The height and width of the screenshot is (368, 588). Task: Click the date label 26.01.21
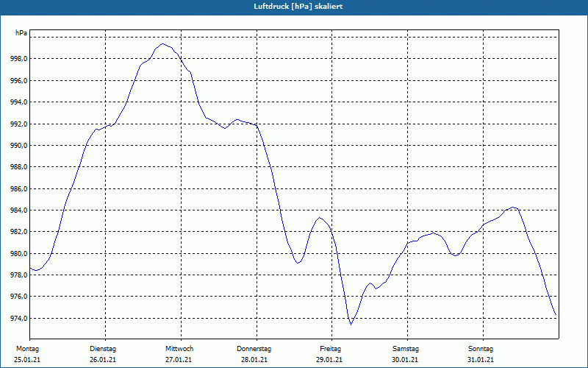[x=103, y=360]
